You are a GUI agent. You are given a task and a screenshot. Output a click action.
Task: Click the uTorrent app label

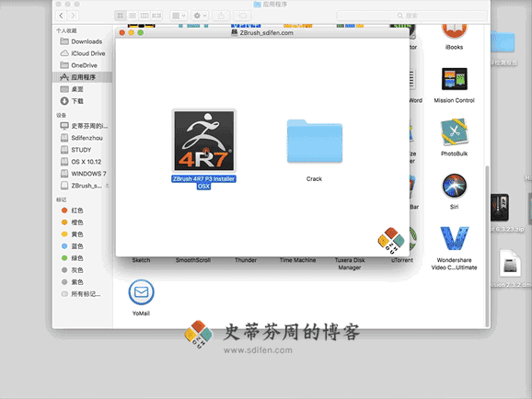[x=402, y=260]
